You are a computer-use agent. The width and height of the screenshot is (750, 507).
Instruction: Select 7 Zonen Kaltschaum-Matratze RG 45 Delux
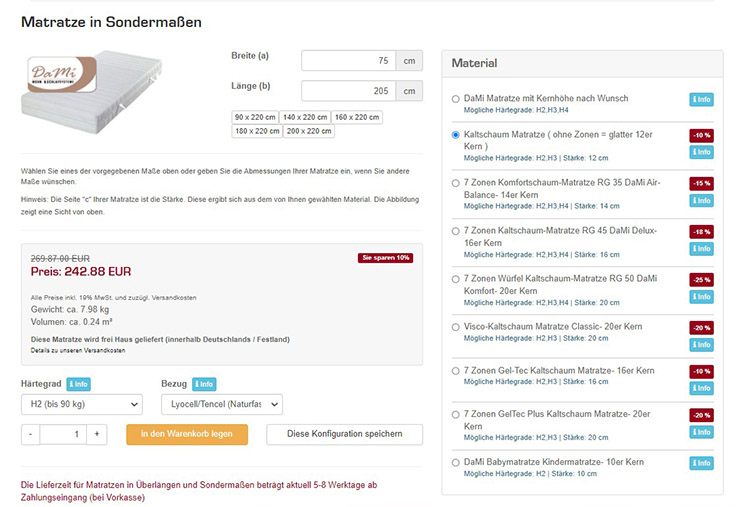tap(455, 231)
